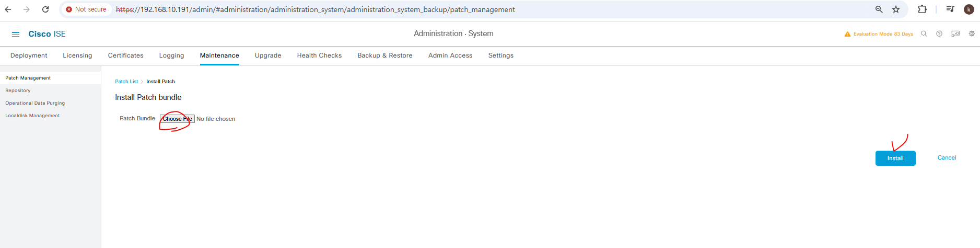Image resolution: width=980 pixels, height=248 pixels.
Task: Open the Settings tab
Action: 500,55
